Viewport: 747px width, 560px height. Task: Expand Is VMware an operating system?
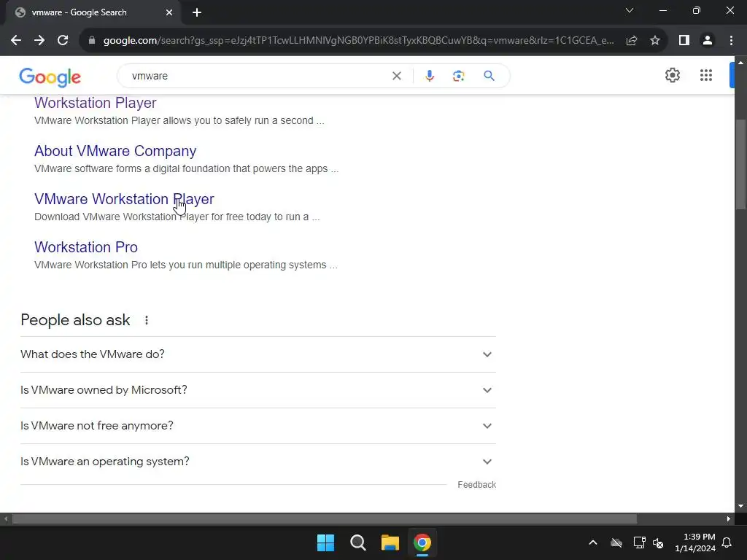click(x=258, y=462)
